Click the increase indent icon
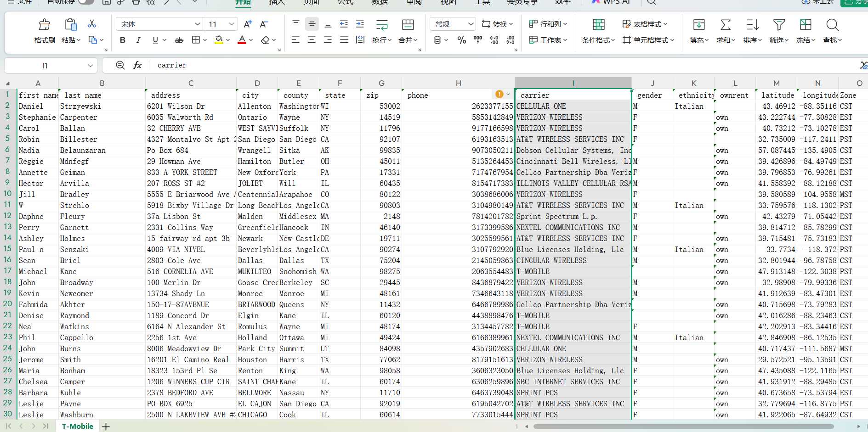868x432 pixels. pos(360,24)
